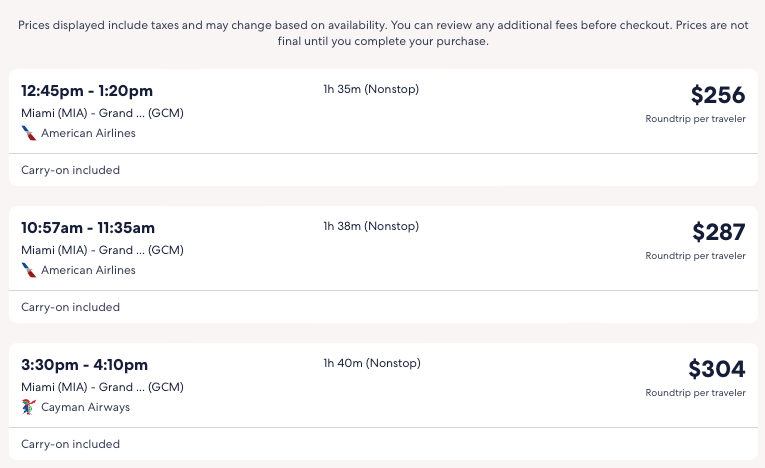Click the Cayman Airways airline name
Image resolution: width=765 pixels, height=468 pixels.
pos(85,407)
